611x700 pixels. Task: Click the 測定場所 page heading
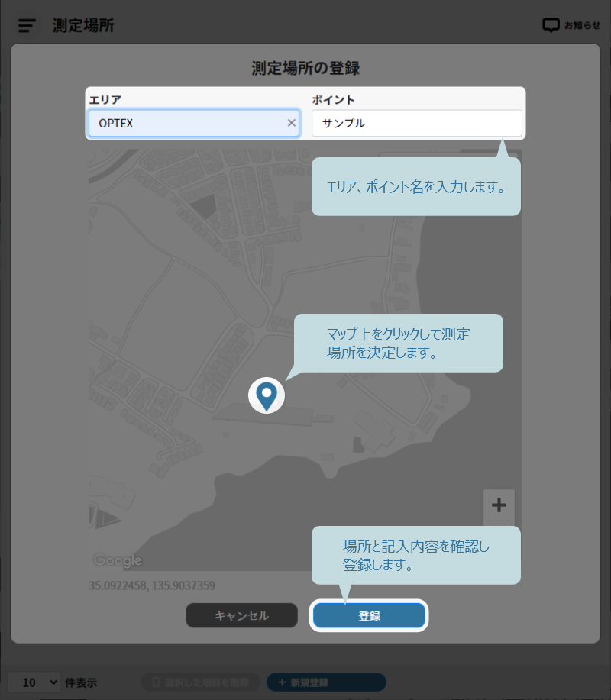(x=83, y=25)
